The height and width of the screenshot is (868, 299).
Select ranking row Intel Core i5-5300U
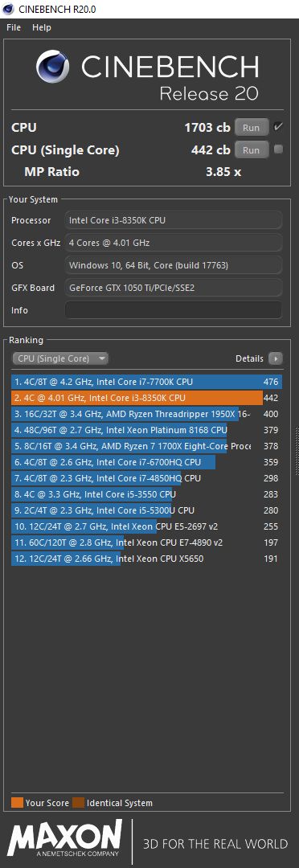(147, 510)
